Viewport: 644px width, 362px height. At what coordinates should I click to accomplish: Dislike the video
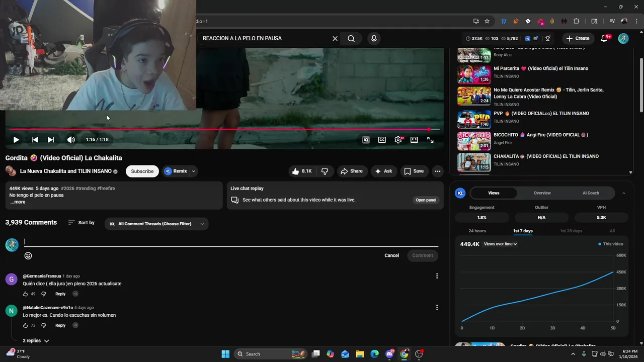coord(325,171)
